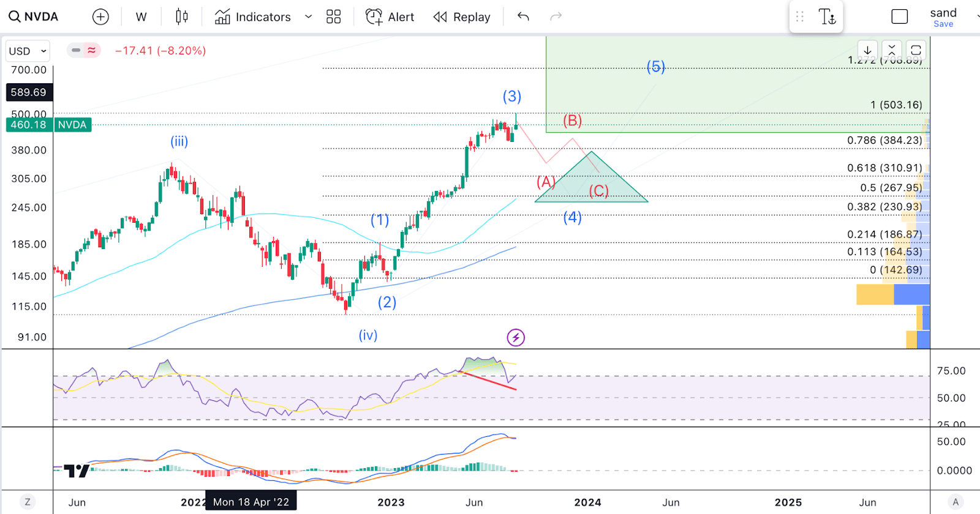The width and height of the screenshot is (980, 514).
Task: Click the 75.00 RSI scale value
Action: [x=951, y=371]
